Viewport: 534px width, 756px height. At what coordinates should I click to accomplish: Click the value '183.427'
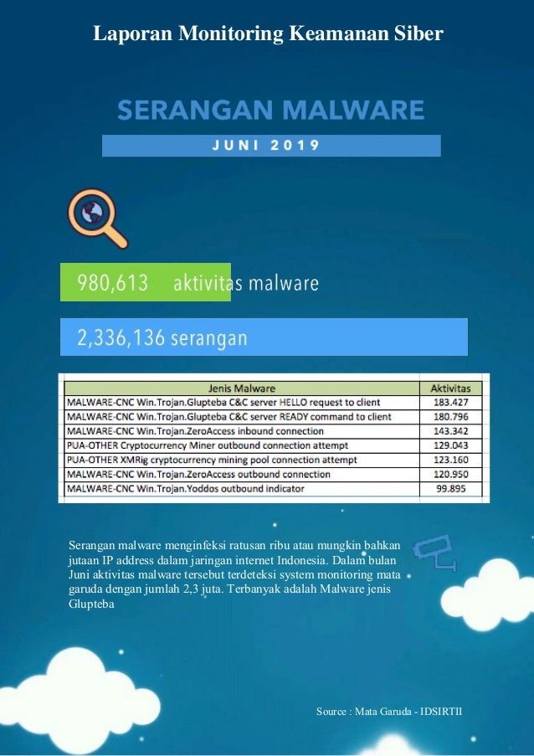pos(450,402)
